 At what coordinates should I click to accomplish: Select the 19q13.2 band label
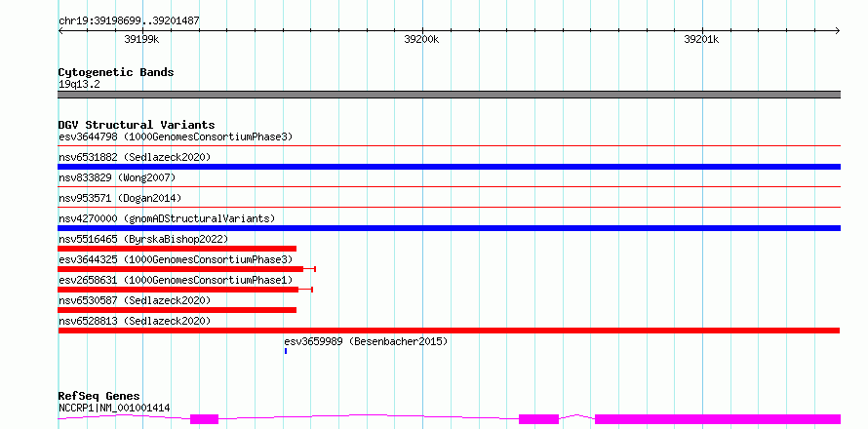click(x=79, y=85)
